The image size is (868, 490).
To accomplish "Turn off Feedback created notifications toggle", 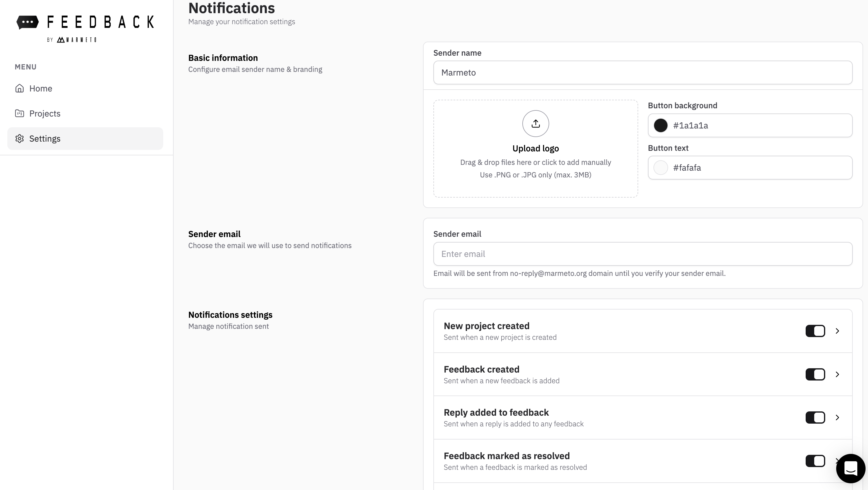I will 815,374.
